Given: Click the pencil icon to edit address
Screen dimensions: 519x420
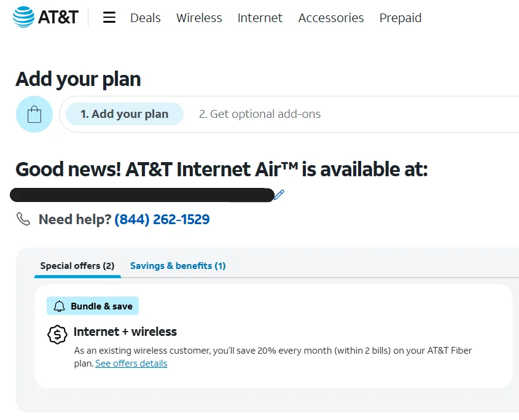Looking at the screenshot, I should click(279, 195).
